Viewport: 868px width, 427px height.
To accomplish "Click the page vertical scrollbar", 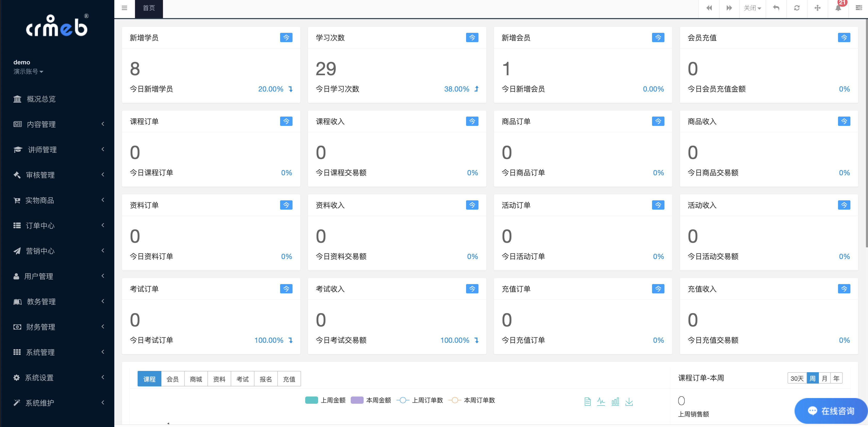I will coord(866,133).
